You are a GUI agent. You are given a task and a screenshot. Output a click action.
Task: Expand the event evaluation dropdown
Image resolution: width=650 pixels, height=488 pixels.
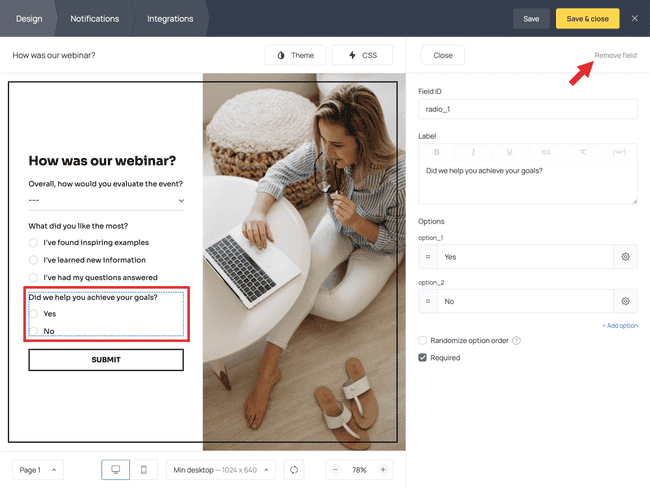click(x=106, y=201)
